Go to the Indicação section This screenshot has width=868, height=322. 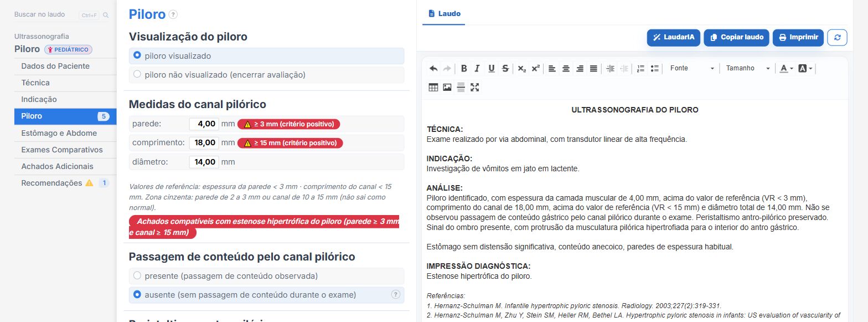click(x=65, y=99)
